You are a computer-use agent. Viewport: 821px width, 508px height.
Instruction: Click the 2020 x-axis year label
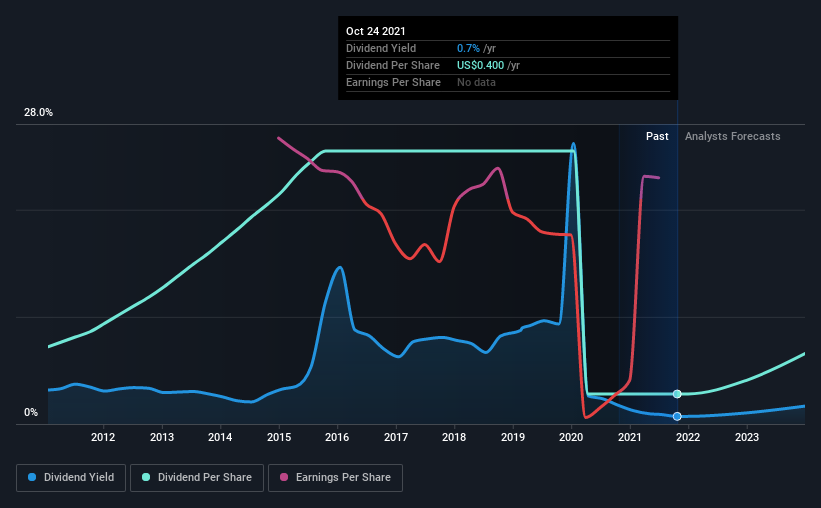[572, 437]
